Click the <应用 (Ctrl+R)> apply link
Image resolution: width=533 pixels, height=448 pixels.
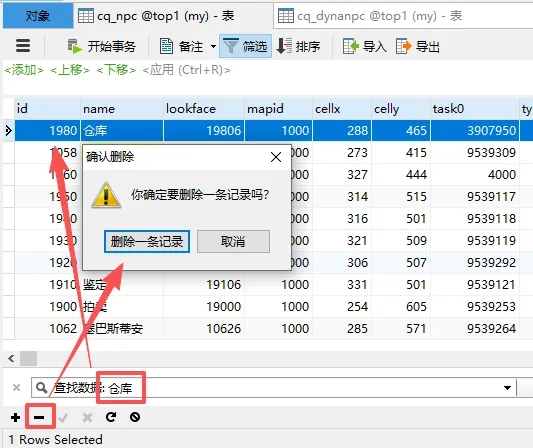coord(186,70)
